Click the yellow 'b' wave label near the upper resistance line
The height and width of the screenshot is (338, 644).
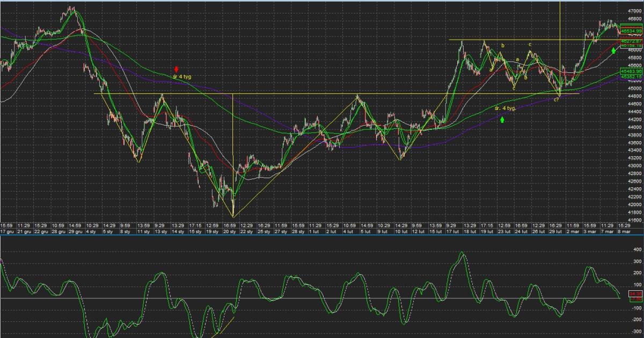coord(503,46)
